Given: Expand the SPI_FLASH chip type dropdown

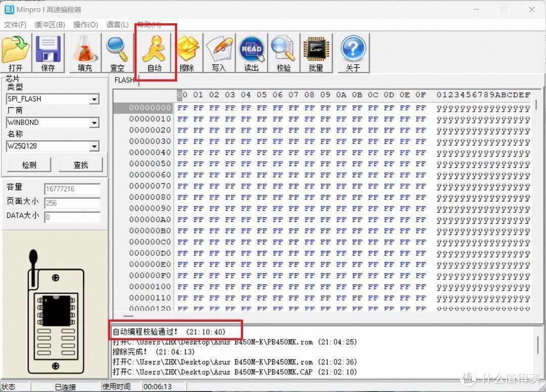Looking at the screenshot, I should tap(94, 100).
